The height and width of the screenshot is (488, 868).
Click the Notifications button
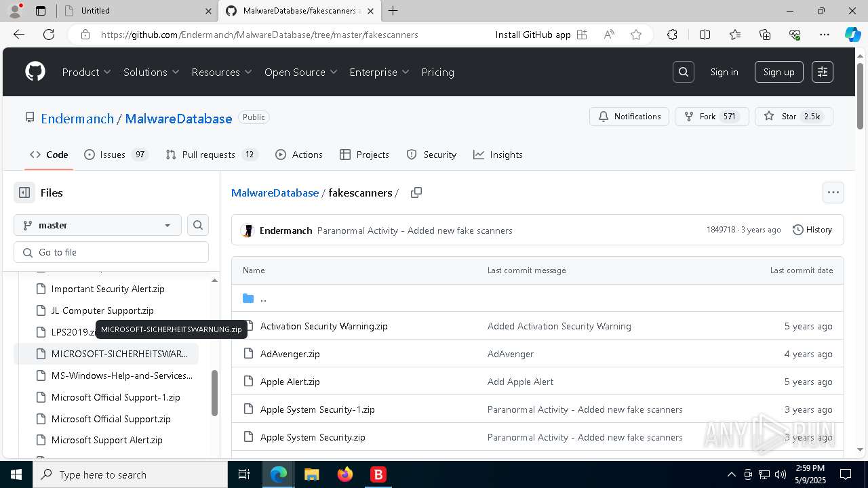pyautogui.click(x=629, y=117)
